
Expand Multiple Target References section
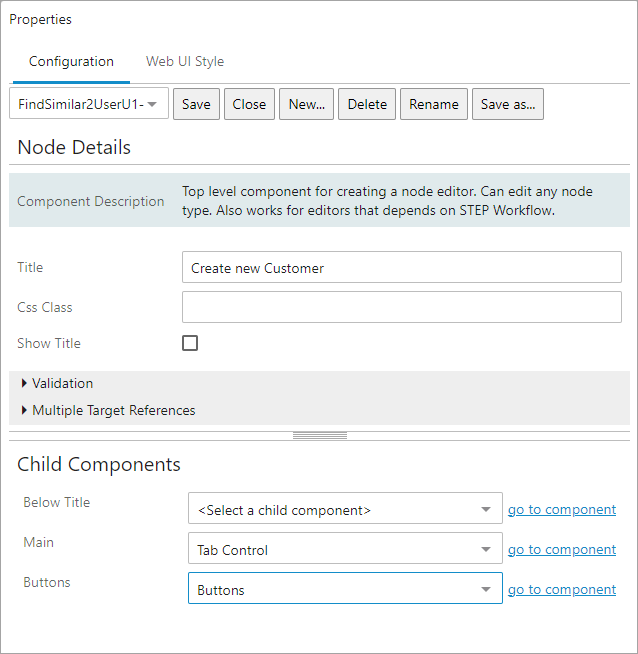[x=108, y=410]
